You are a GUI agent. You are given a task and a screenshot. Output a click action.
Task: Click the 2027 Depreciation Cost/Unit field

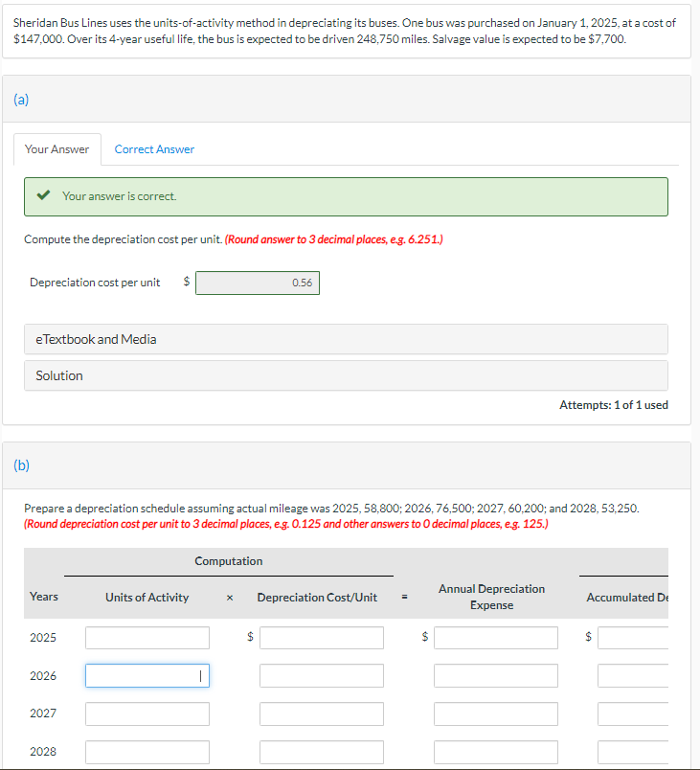322,713
